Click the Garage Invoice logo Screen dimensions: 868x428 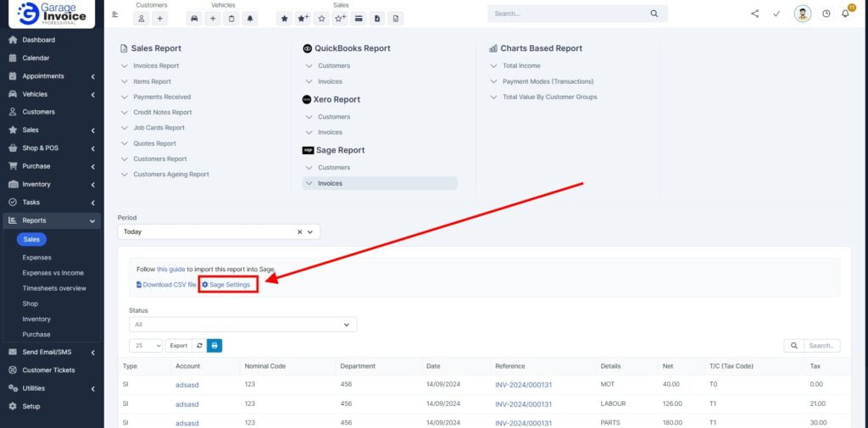point(52,14)
